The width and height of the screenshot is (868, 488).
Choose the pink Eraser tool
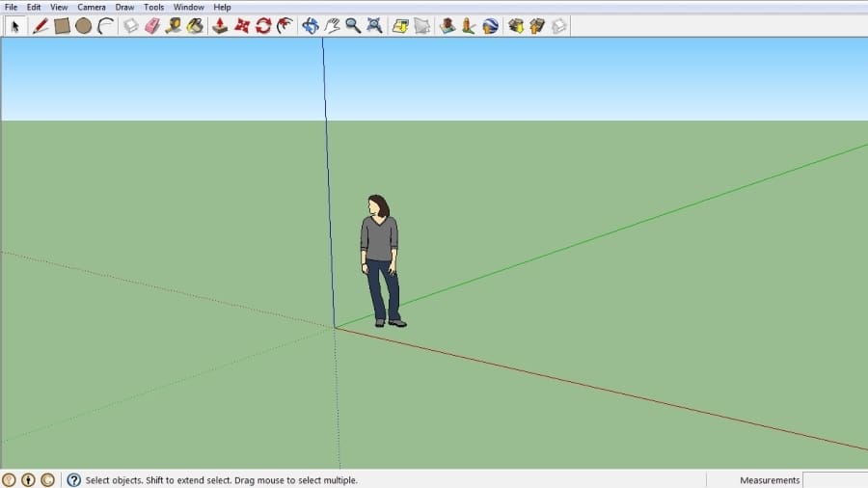[x=152, y=26]
